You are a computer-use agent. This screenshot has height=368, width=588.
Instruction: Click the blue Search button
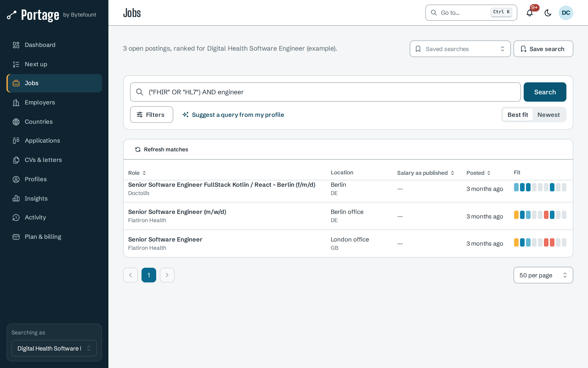coord(545,92)
